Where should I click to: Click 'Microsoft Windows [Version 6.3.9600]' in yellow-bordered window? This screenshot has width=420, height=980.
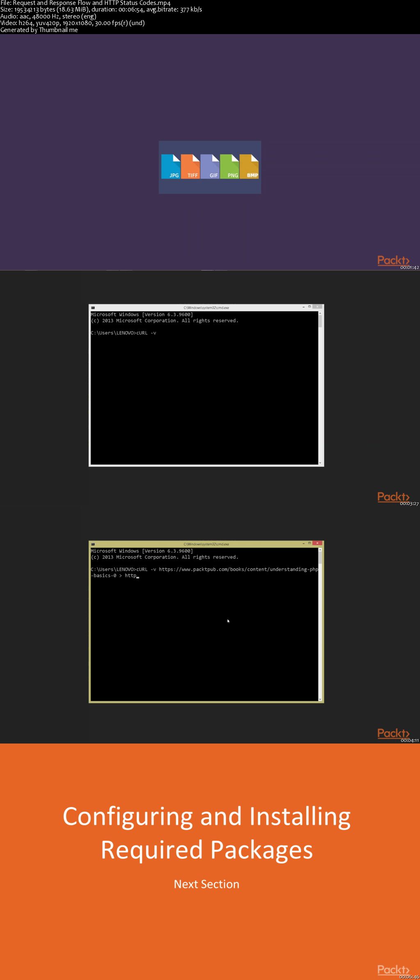click(142, 551)
